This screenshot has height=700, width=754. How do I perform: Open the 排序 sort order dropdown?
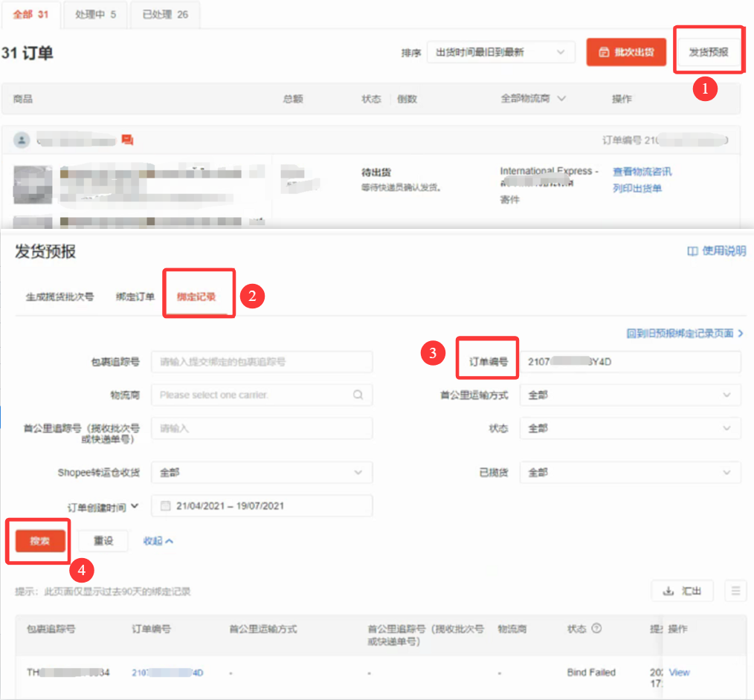coord(500,52)
